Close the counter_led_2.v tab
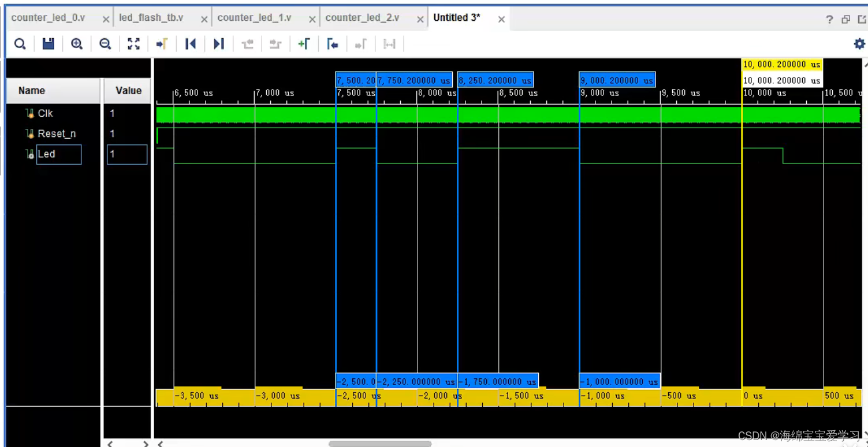 420,19
